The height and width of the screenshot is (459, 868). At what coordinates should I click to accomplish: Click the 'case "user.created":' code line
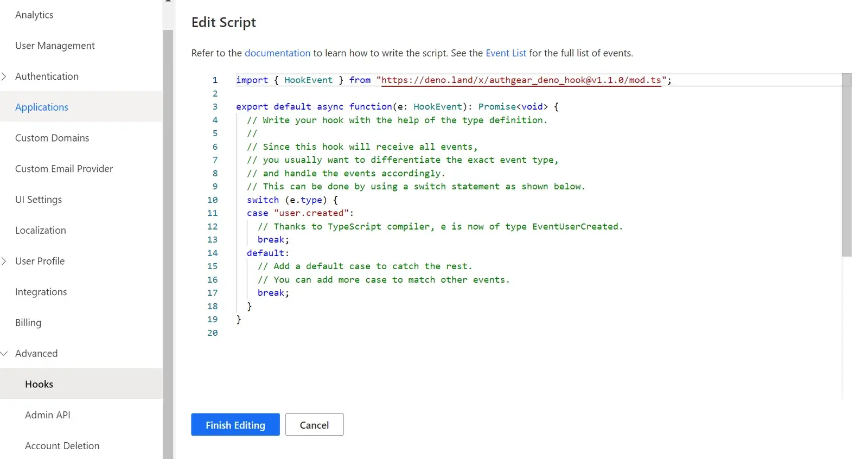pos(300,213)
